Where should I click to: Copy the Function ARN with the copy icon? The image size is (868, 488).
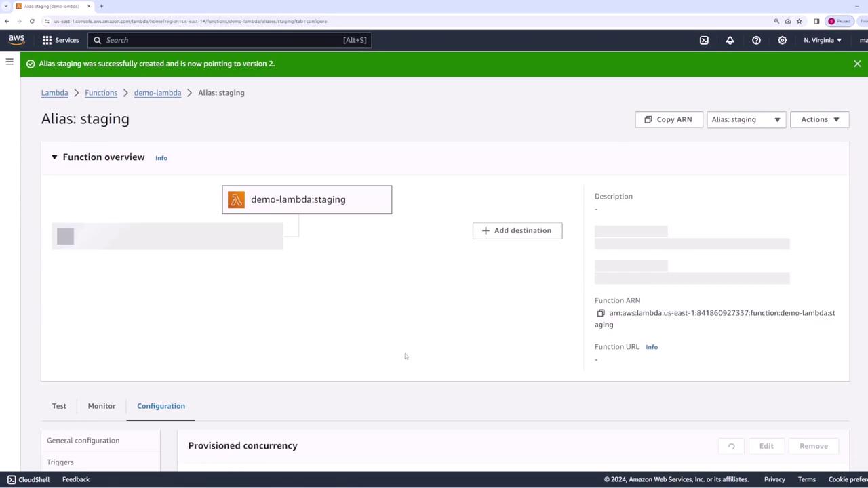[600, 313]
